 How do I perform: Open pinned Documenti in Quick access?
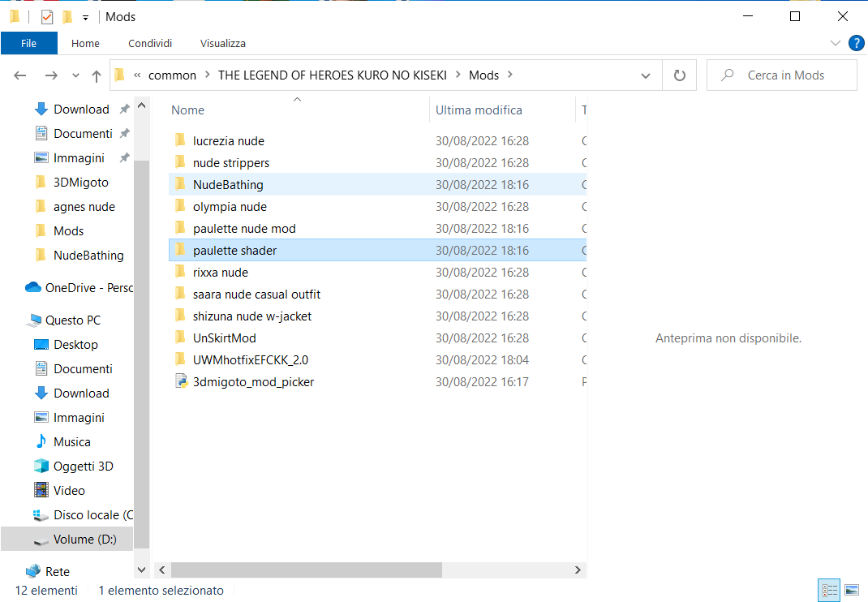83,134
